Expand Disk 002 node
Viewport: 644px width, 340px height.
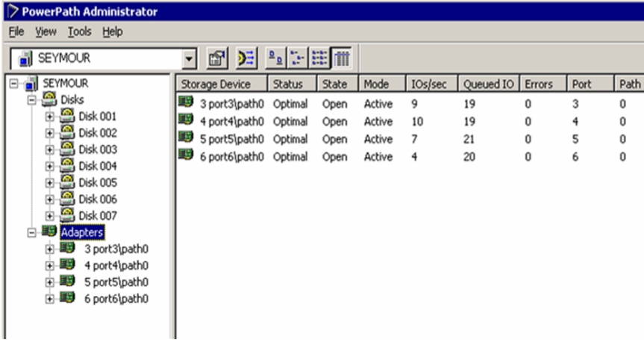click(x=50, y=133)
